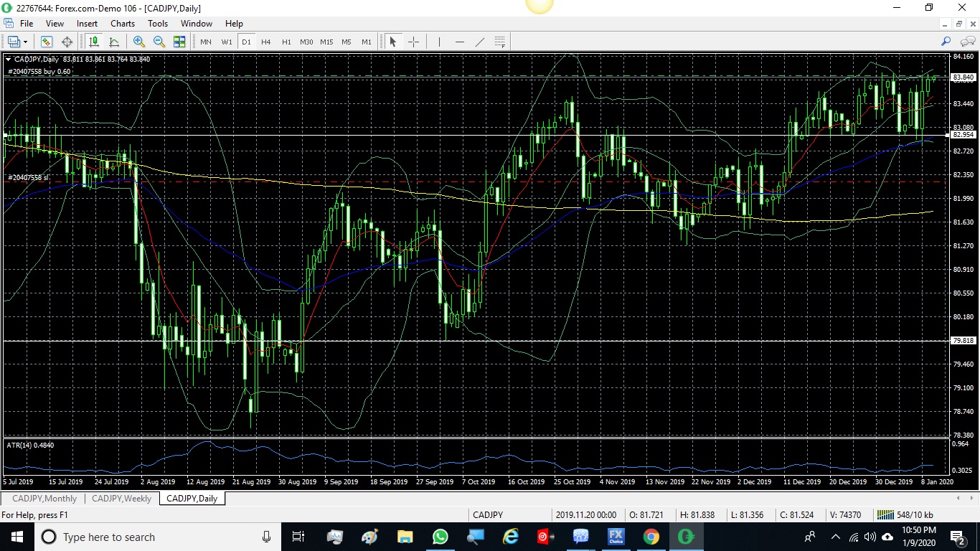Viewport: 980px width, 551px height.
Task: Click the crosshair Navigator toolbar icon
Action: point(67,42)
